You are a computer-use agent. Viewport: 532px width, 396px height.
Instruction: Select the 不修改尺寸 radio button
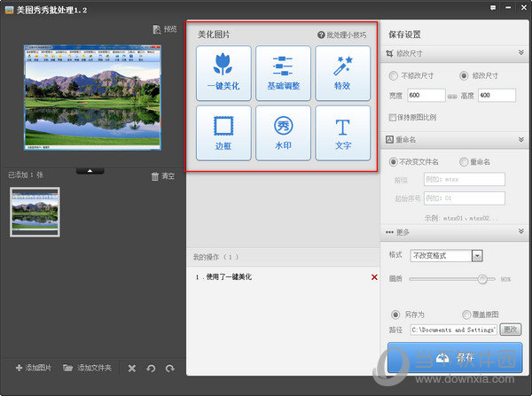(x=395, y=76)
